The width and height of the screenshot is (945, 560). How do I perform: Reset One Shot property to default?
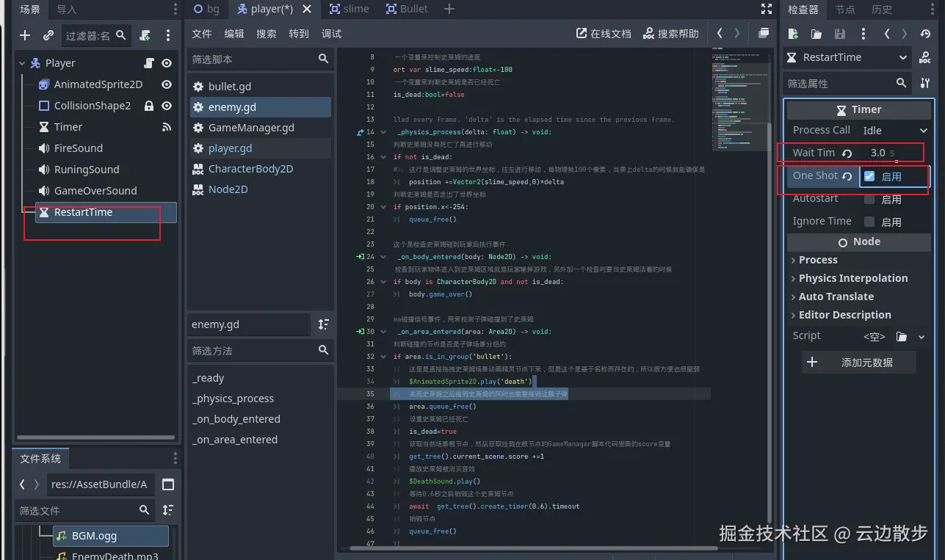(x=847, y=177)
